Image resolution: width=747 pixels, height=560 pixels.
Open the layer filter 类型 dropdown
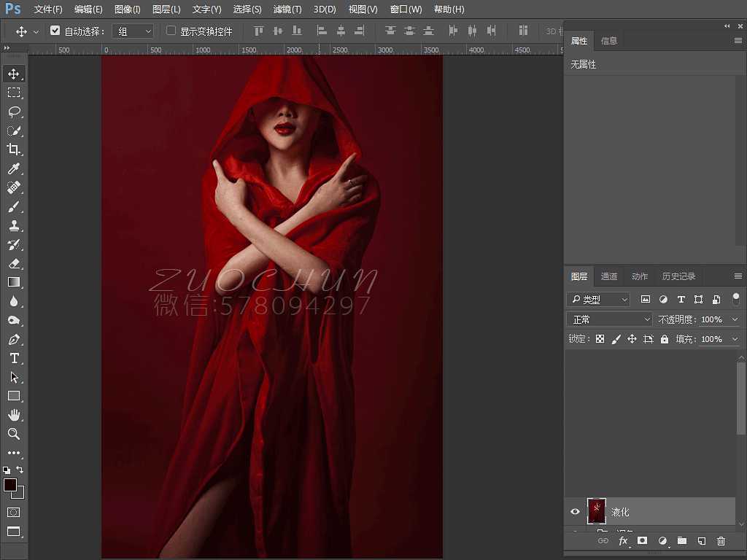click(x=598, y=299)
